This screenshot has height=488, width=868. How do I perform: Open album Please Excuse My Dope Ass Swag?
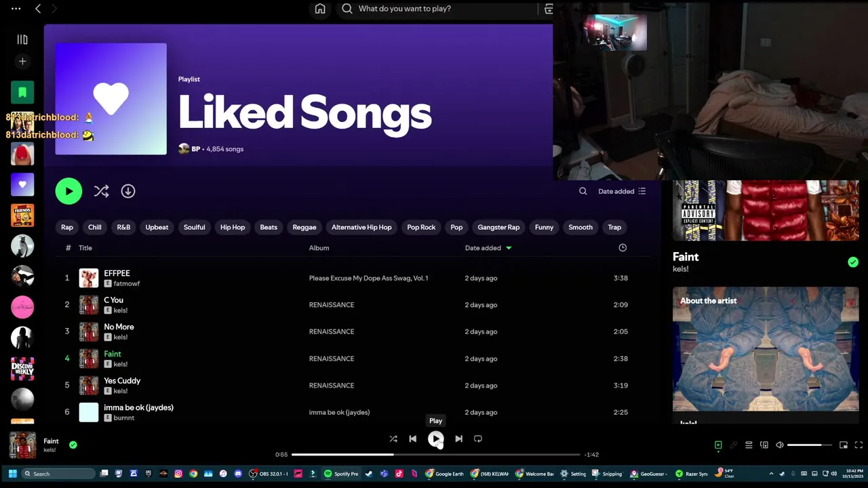pyautogui.click(x=368, y=278)
